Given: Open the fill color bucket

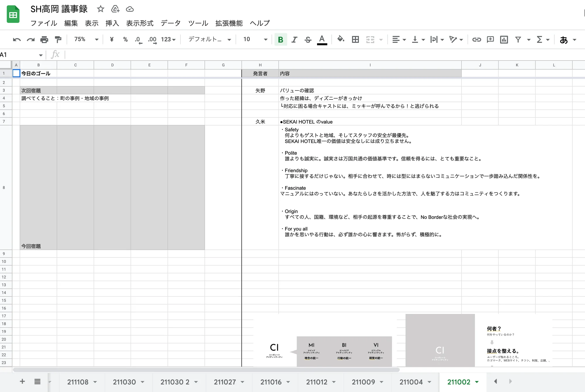Looking at the screenshot, I should pyautogui.click(x=340, y=39).
